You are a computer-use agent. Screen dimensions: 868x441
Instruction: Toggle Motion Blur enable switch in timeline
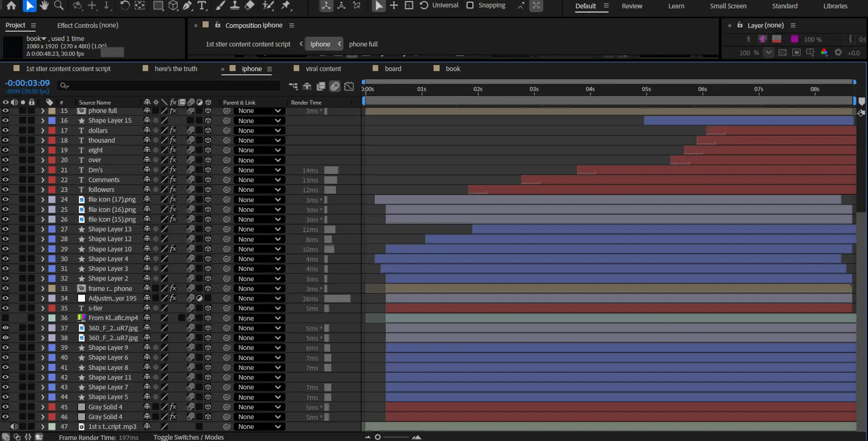[x=335, y=86]
